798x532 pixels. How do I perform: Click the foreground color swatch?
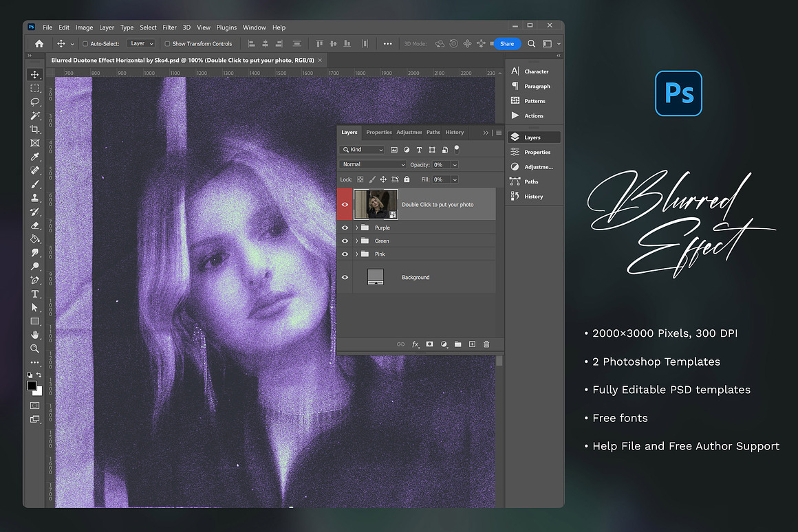32,386
